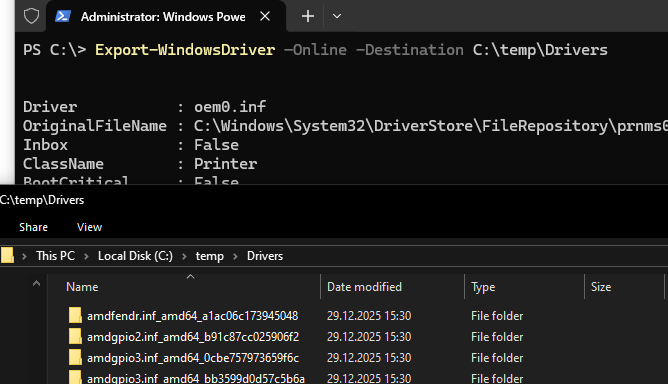The image size is (668, 384).
Task: Click the folder icon of amdfendr.inf row
Action: point(75,315)
